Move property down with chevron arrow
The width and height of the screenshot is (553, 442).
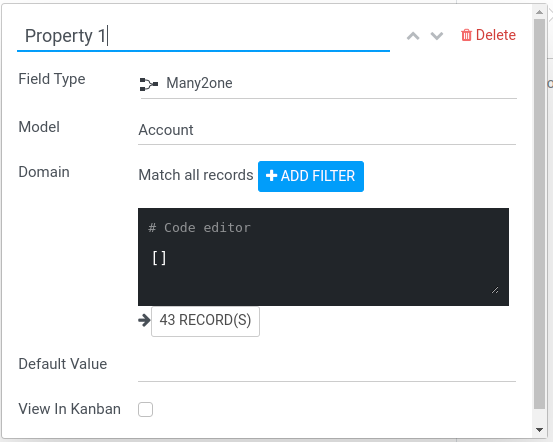coord(437,36)
